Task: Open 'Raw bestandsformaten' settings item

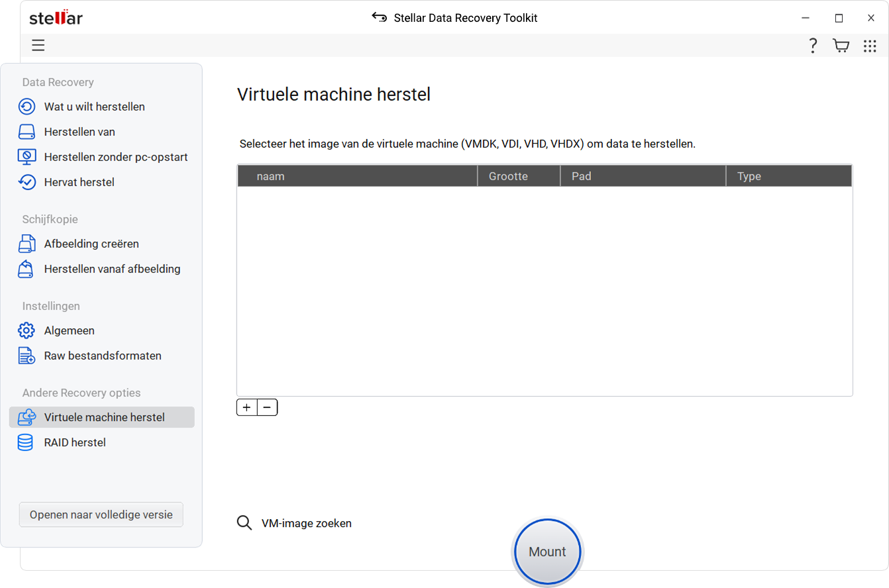Action: 103,356
